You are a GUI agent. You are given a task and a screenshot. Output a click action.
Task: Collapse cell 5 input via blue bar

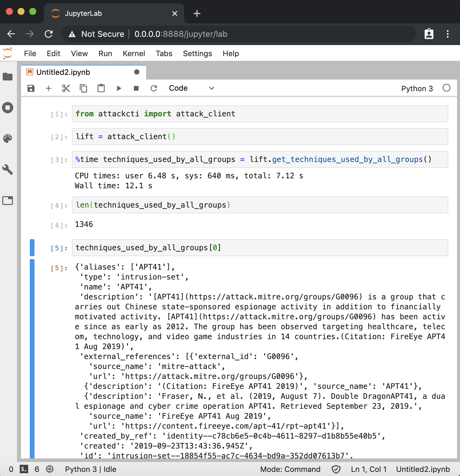point(32,248)
